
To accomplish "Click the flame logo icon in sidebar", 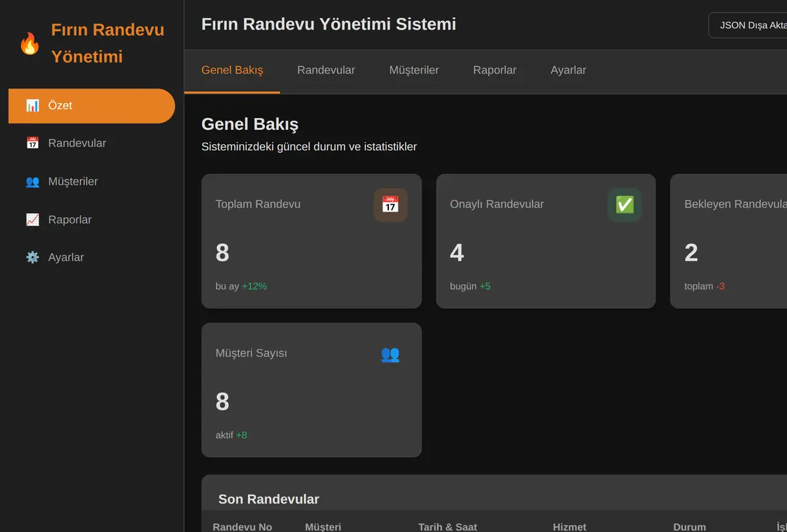I will point(30,43).
